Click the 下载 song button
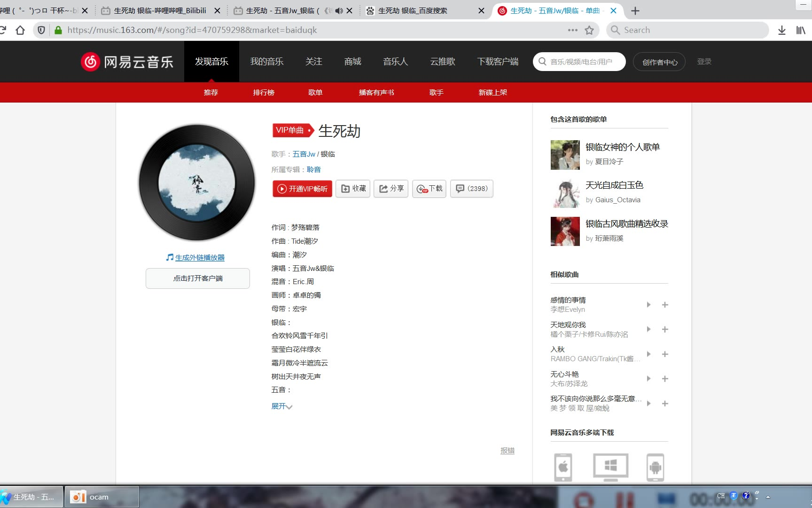 (x=429, y=189)
